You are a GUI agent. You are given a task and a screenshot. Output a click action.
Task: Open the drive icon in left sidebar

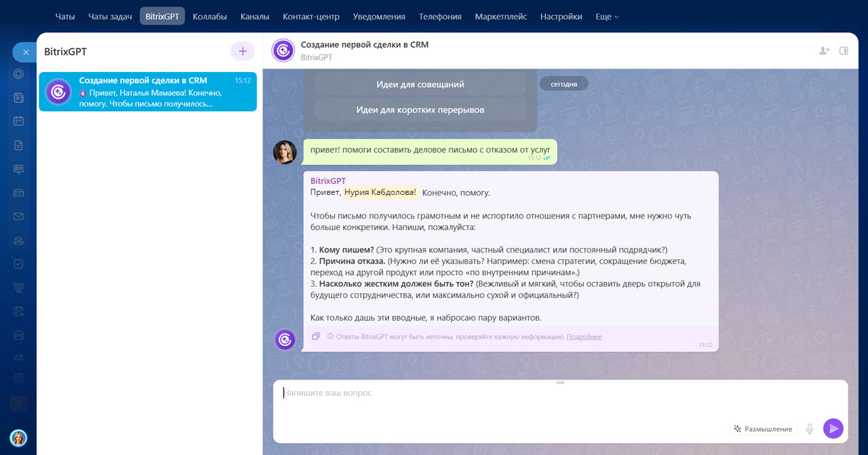pyautogui.click(x=19, y=193)
